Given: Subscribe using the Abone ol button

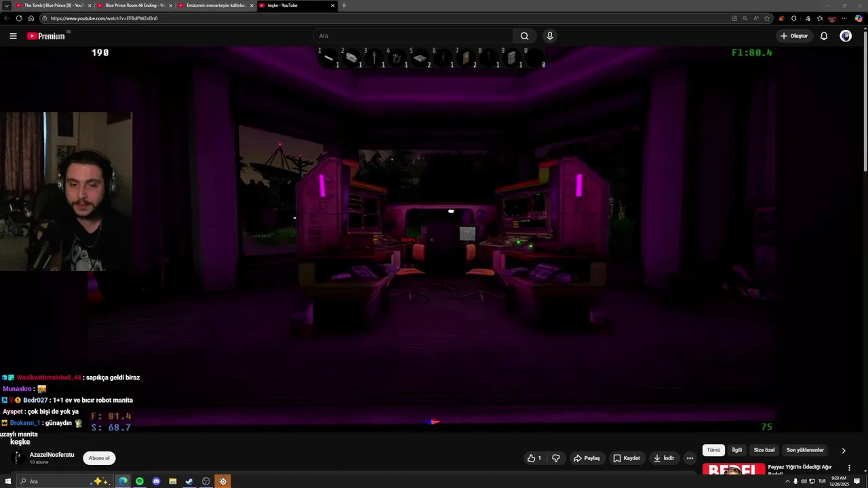Looking at the screenshot, I should [x=99, y=458].
